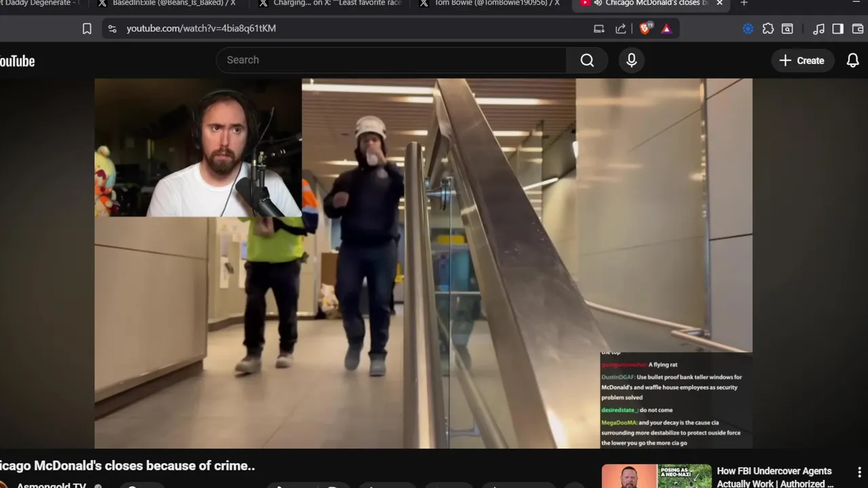Click the video title text
868x488 pixels.
point(127,466)
